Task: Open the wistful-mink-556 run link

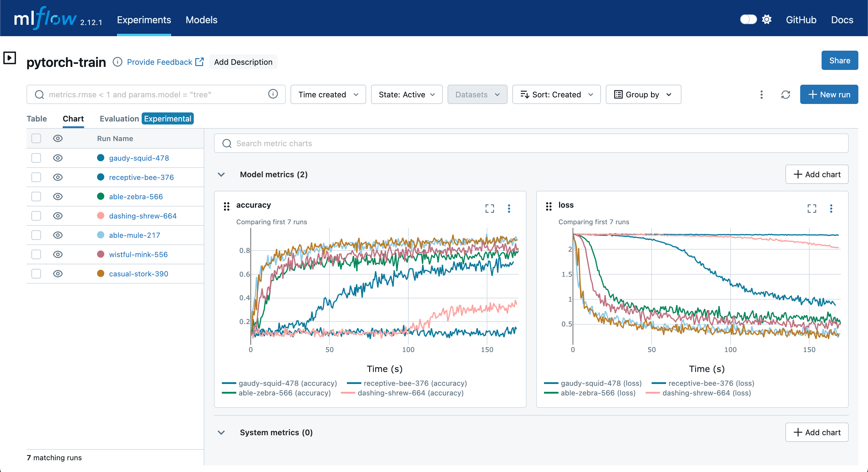Action: [x=138, y=254]
